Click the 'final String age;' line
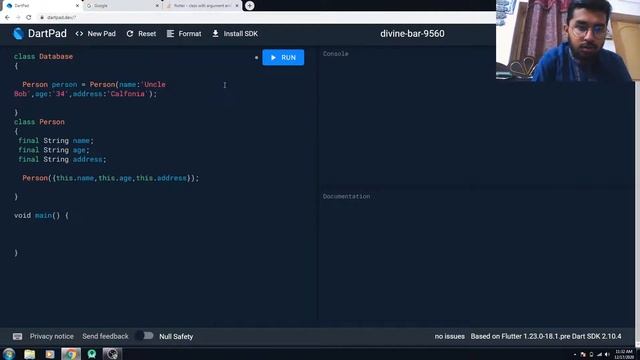 [54, 150]
